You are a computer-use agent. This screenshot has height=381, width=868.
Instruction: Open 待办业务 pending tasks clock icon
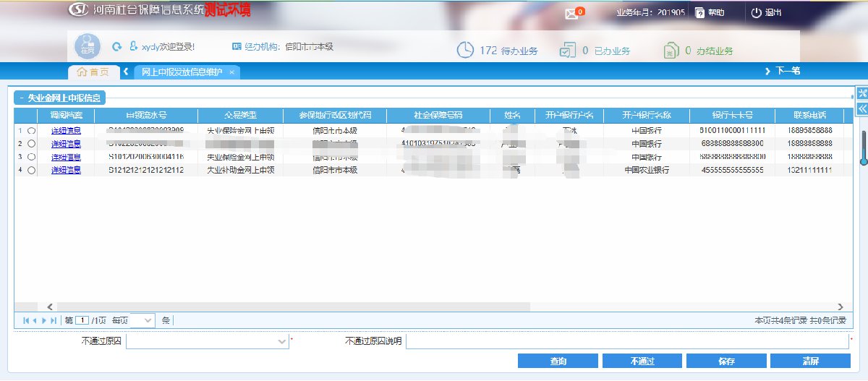pos(465,50)
